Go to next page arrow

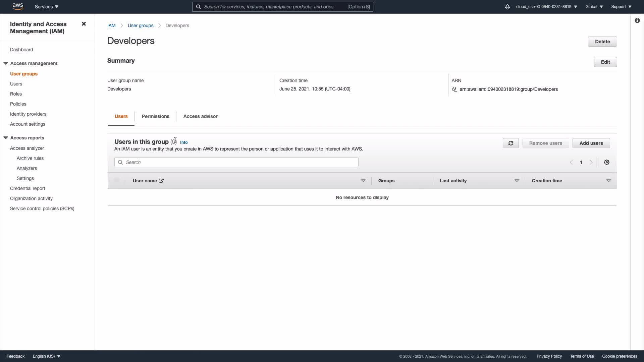pos(591,162)
